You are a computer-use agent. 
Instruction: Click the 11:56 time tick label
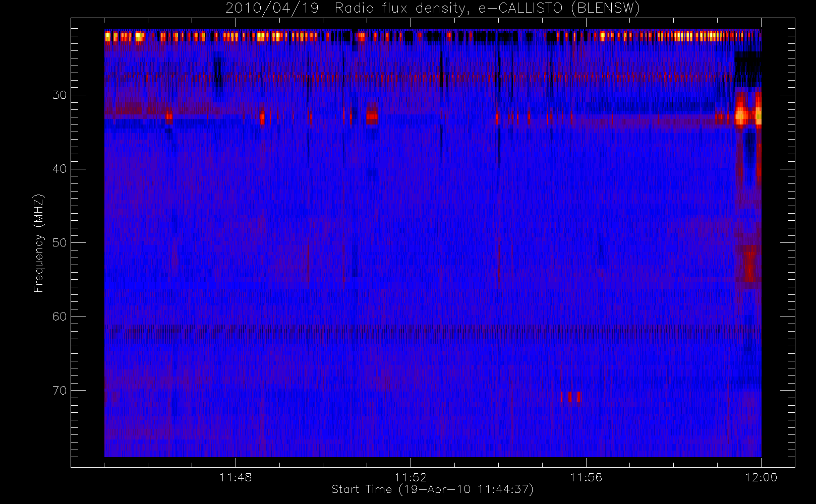[586, 477]
